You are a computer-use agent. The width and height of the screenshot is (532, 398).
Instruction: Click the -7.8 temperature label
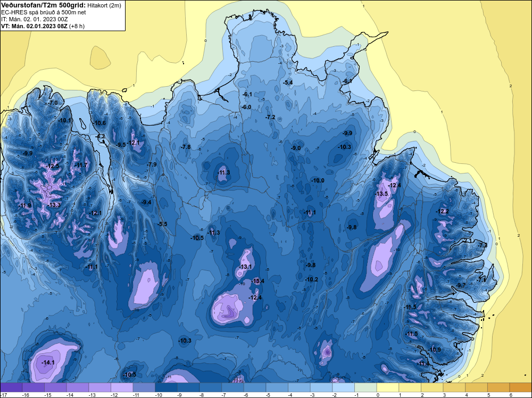186,146
